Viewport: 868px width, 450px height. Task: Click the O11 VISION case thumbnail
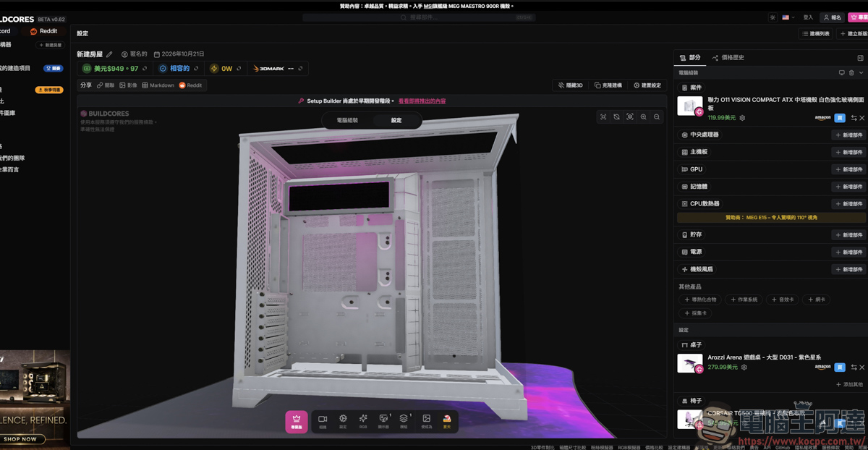point(690,106)
